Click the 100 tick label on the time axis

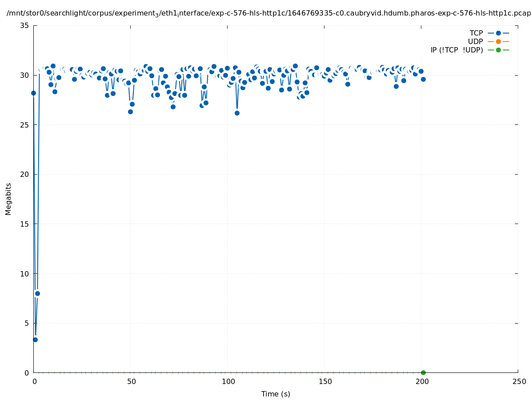pos(228,382)
